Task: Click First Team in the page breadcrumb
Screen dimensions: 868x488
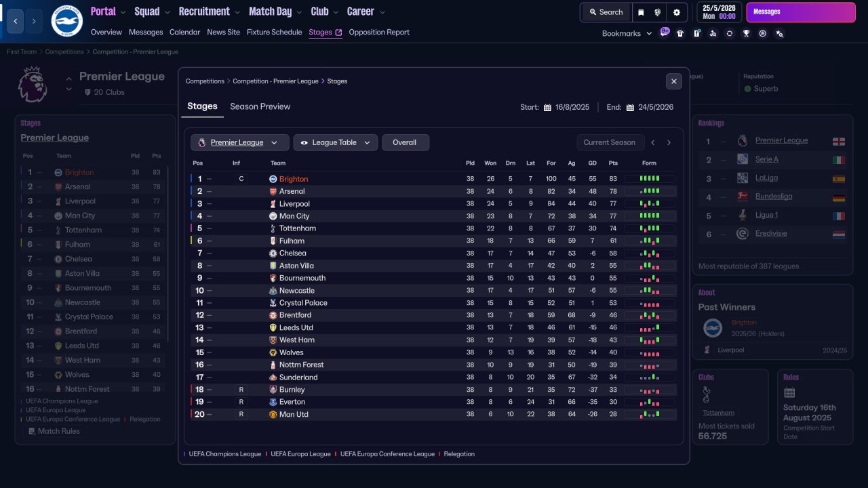Action: point(22,52)
